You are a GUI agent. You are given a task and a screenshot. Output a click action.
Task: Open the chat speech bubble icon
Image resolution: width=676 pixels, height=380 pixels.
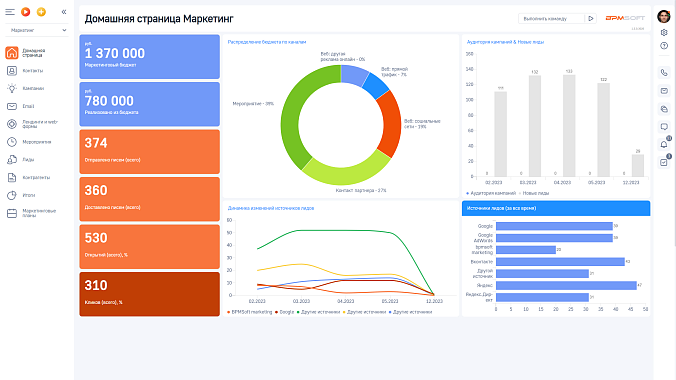pyautogui.click(x=664, y=126)
